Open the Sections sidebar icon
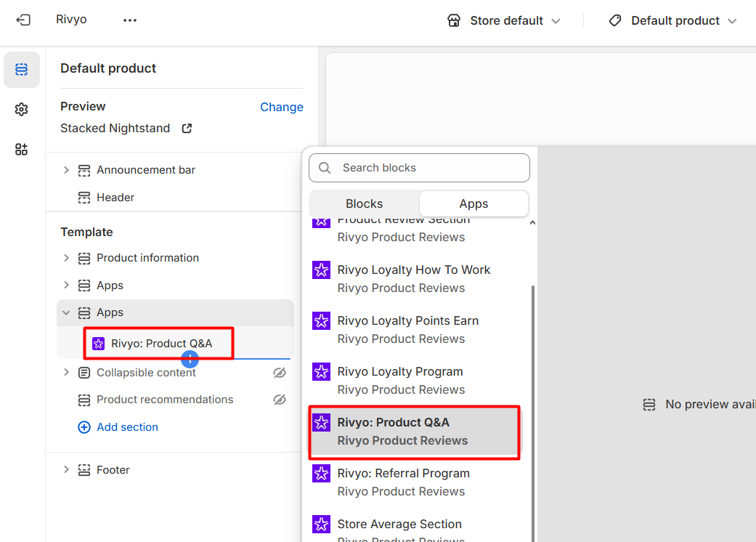This screenshot has height=542, width=756. click(x=22, y=70)
